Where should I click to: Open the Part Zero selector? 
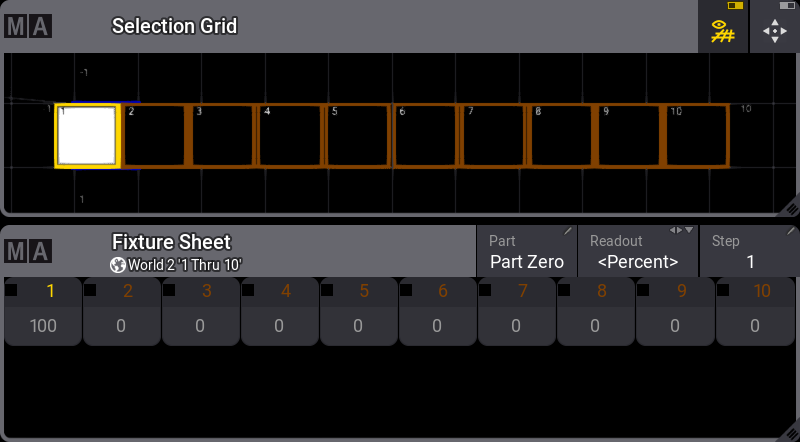point(527,251)
